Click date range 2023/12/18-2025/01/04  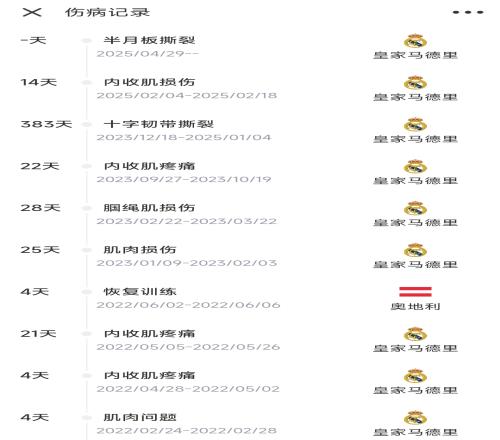(x=184, y=137)
